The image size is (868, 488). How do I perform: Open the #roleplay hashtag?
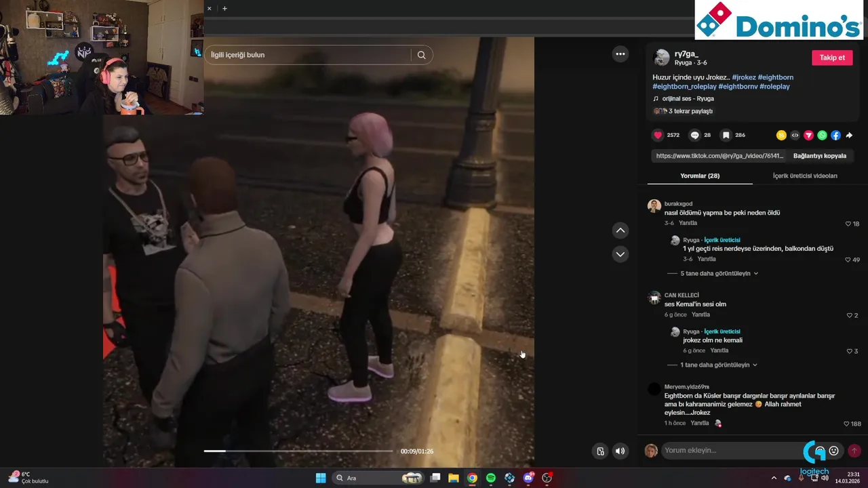[x=774, y=87]
